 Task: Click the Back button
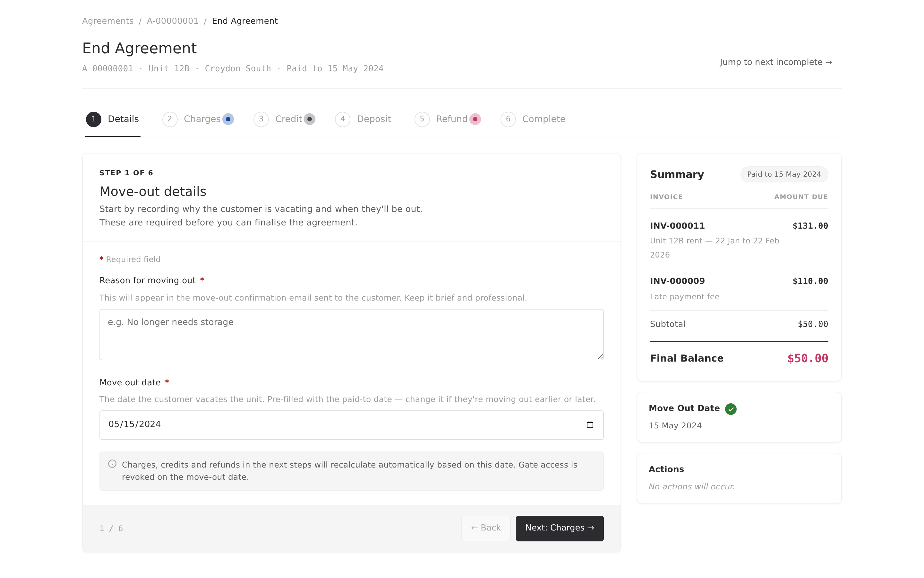(486, 528)
